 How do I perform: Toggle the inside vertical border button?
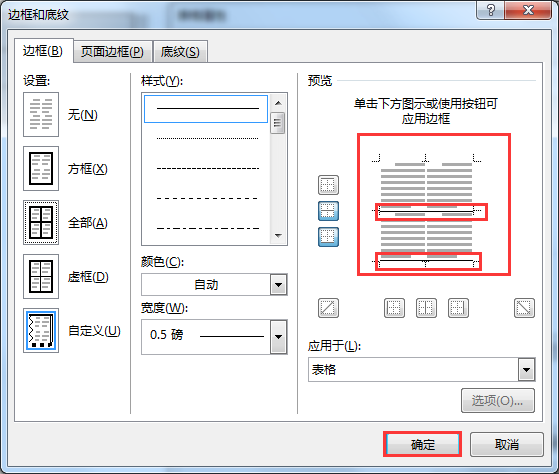click(426, 308)
